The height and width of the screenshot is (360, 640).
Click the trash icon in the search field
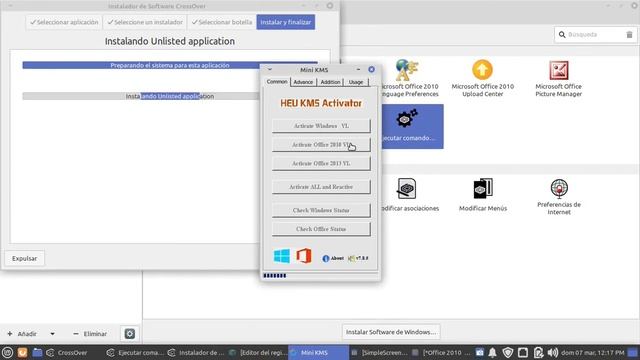[x=629, y=35]
